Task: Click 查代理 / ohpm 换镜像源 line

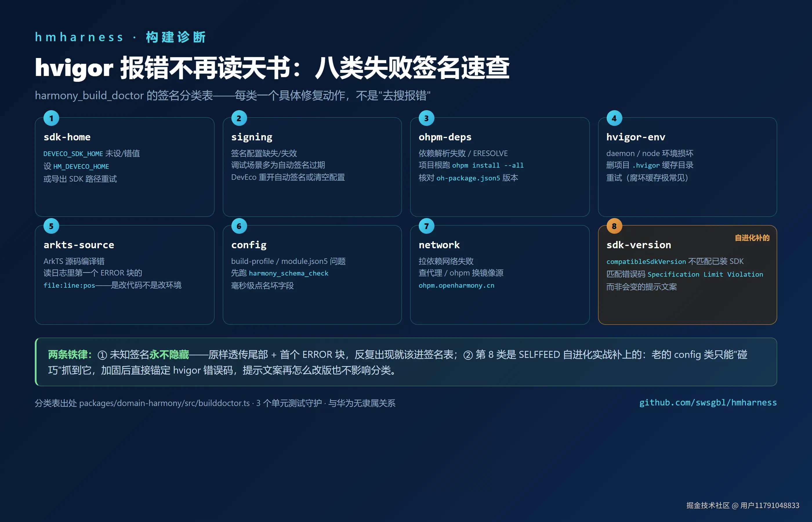Action: [x=461, y=273]
